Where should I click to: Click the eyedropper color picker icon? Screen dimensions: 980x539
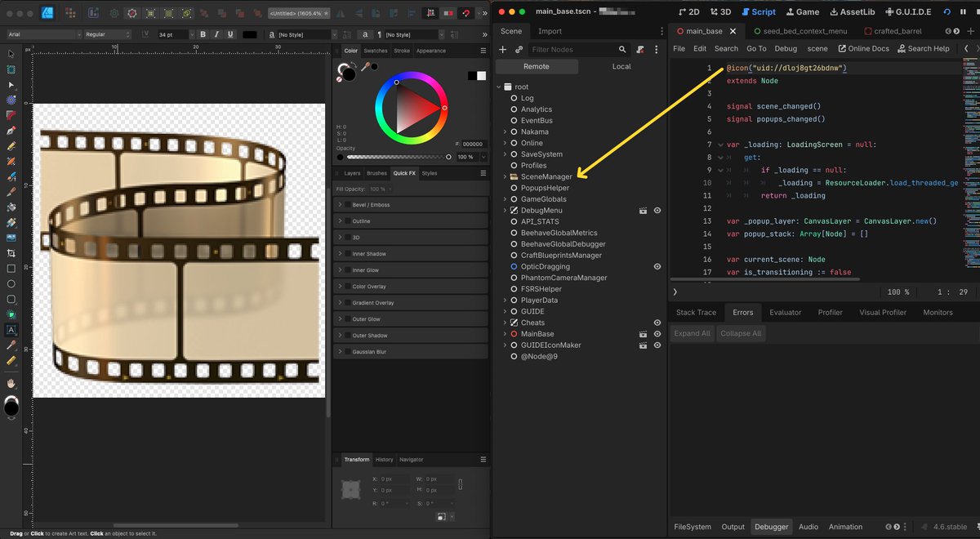click(x=366, y=66)
